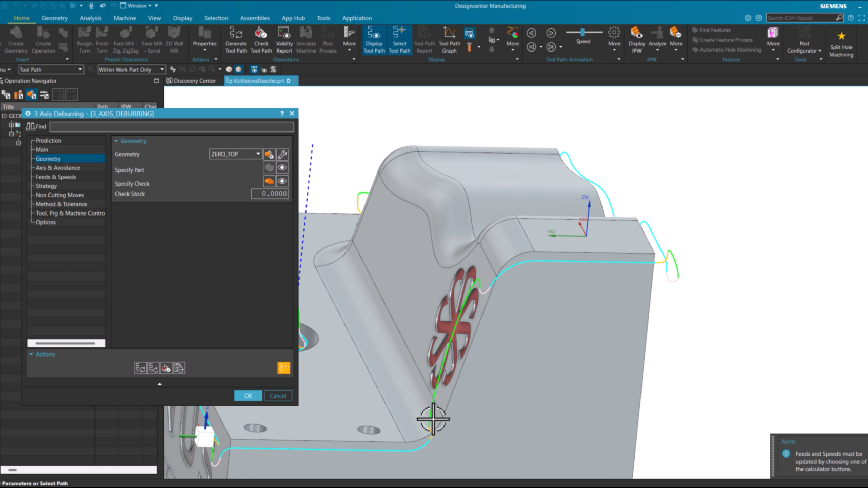
Task: Show Program Order View in navigator
Action: (x=6, y=95)
